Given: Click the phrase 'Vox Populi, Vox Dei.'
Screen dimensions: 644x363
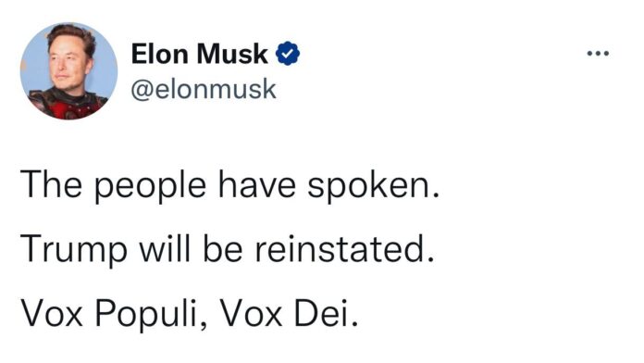Looking at the screenshot, I should [x=190, y=314].
